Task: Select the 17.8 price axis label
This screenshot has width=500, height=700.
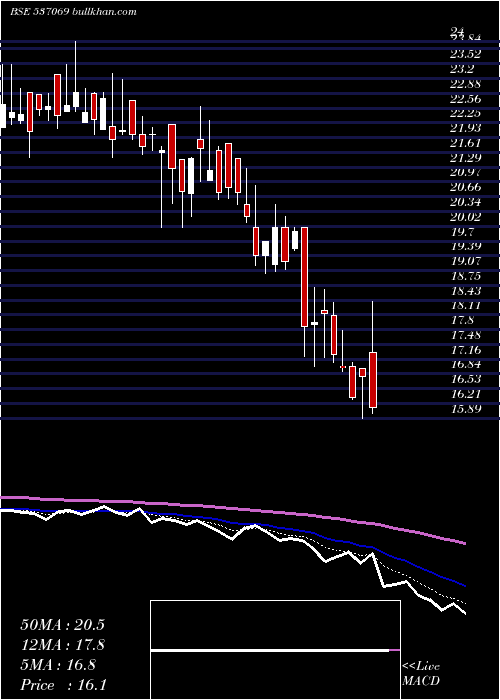Action: [x=462, y=320]
